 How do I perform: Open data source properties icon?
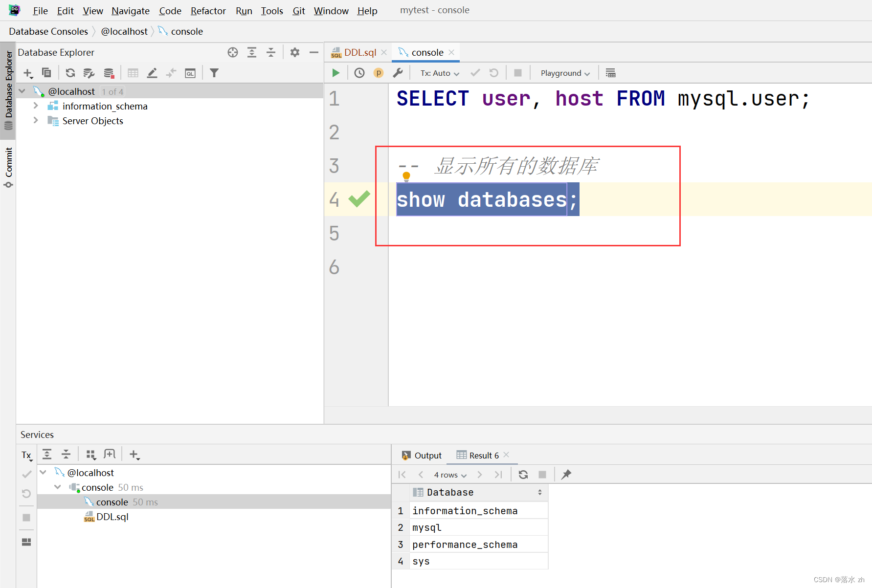tap(89, 73)
